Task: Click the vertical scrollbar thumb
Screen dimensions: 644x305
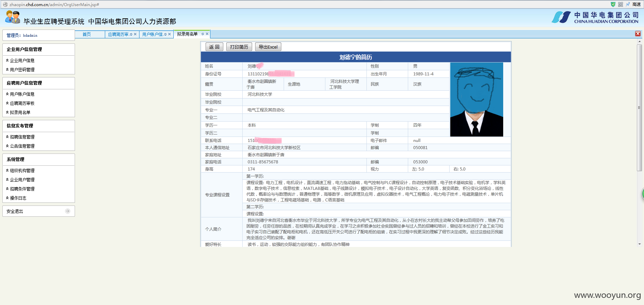Action: click(x=640, y=108)
